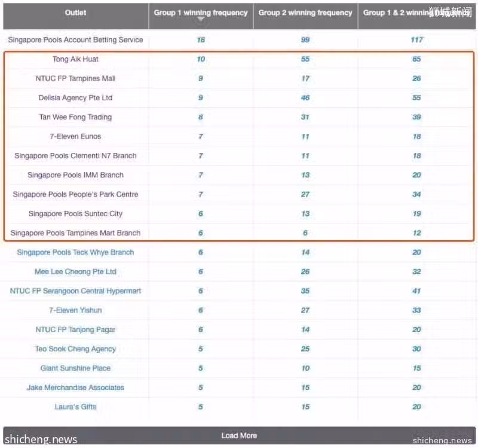Click Group 2 value 14 for Teck Whye Branch

(x=305, y=252)
